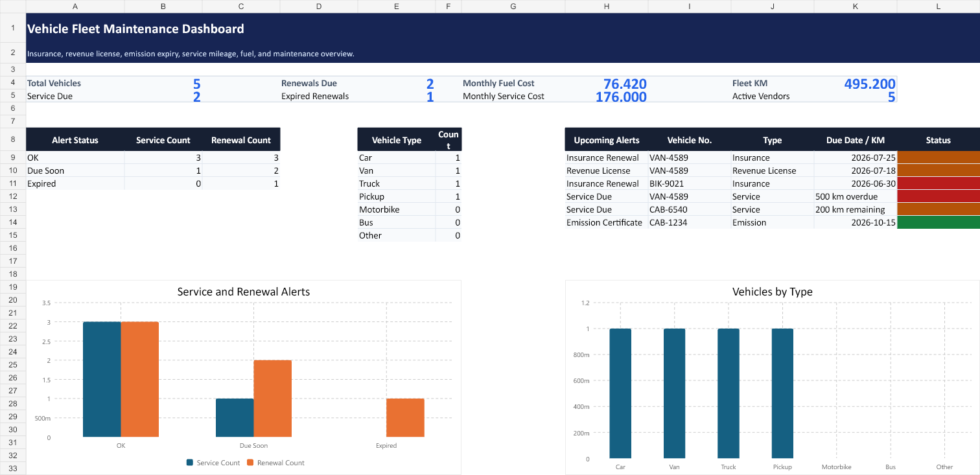This screenshot has height=475, width=980.
Task: Select the Motorbike vehicle type cell
Action: (x=397, y=209)
